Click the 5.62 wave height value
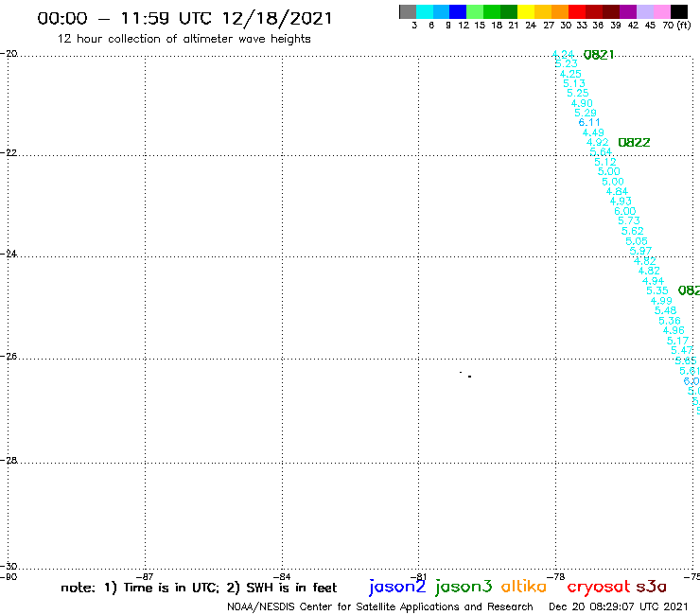The image size is (700, 615). point(633,231)
